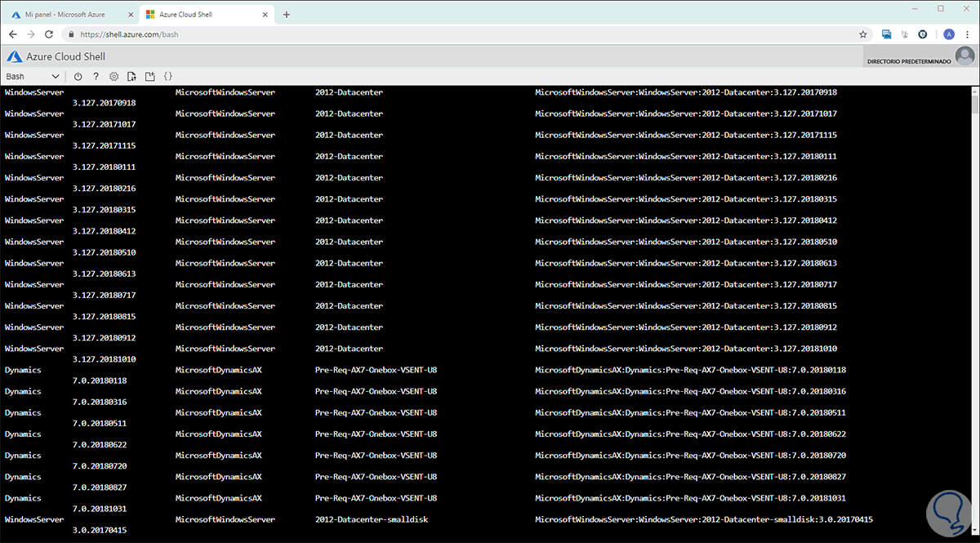
Task: Click the address bar showing shell.azure.com/bash
Action: 465,35
